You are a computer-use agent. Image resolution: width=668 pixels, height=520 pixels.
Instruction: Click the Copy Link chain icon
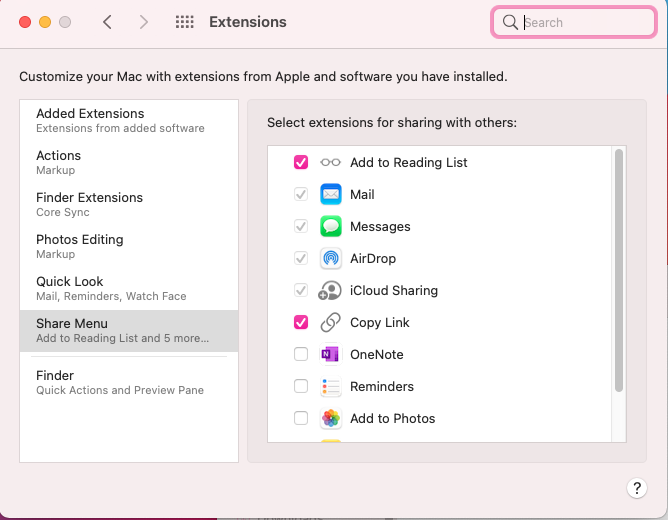point(331,322)
